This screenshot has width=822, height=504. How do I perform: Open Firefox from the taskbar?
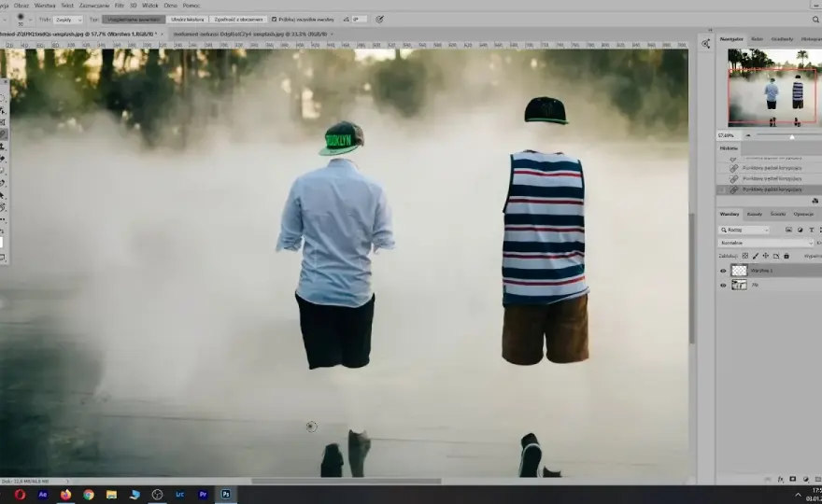tap(65, 495)
